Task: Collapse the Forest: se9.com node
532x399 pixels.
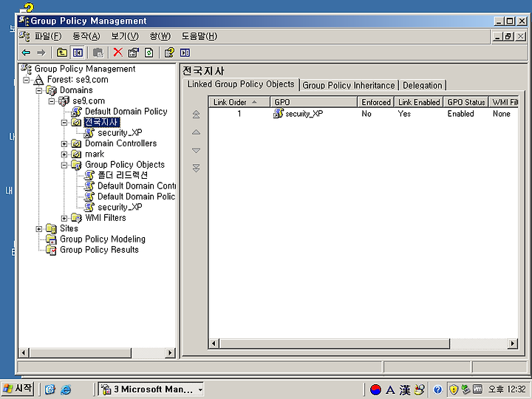Action: click(26, 80)
